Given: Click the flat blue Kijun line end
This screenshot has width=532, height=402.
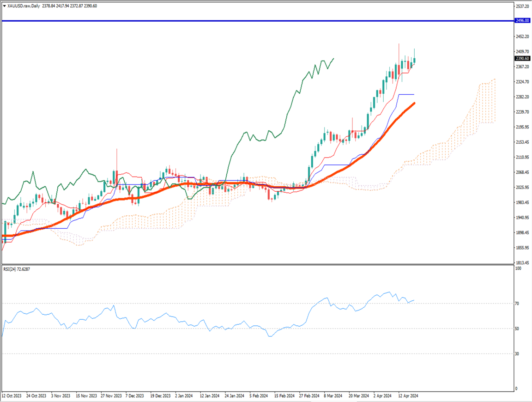Looking at the screenshot, I should tap(413, 94).
